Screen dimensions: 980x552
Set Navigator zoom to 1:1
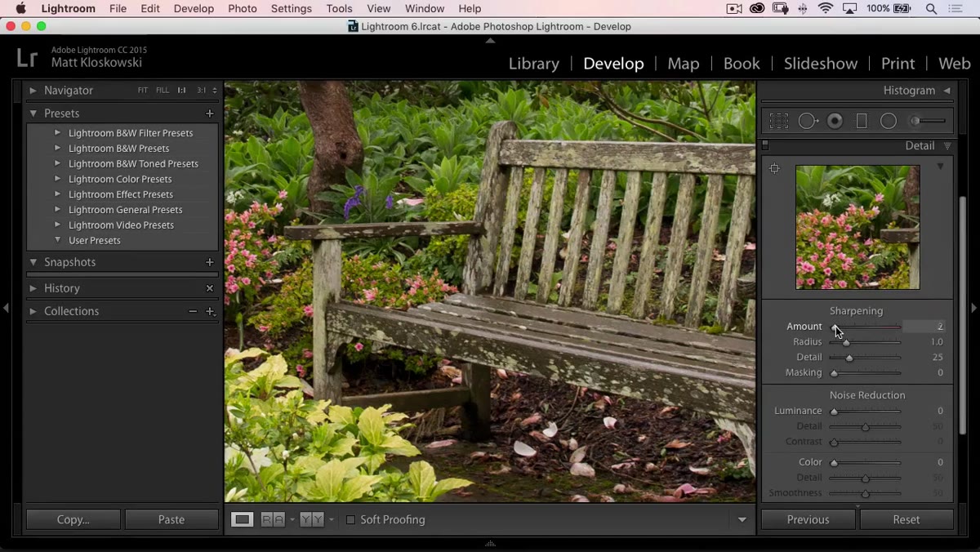(182, 91)
